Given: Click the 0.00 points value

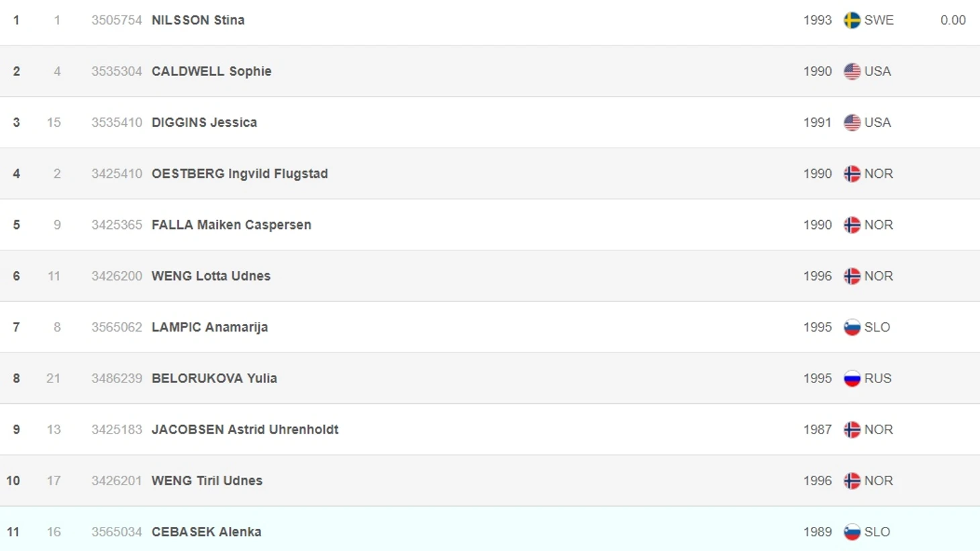Looking at the screenshot, I should pos(952,20).
